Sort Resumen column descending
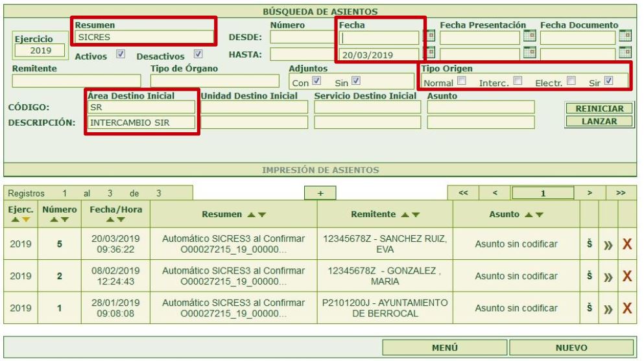The width and height of the screenshot is (644, 361). pyautogui.click(x=262, y=215)
